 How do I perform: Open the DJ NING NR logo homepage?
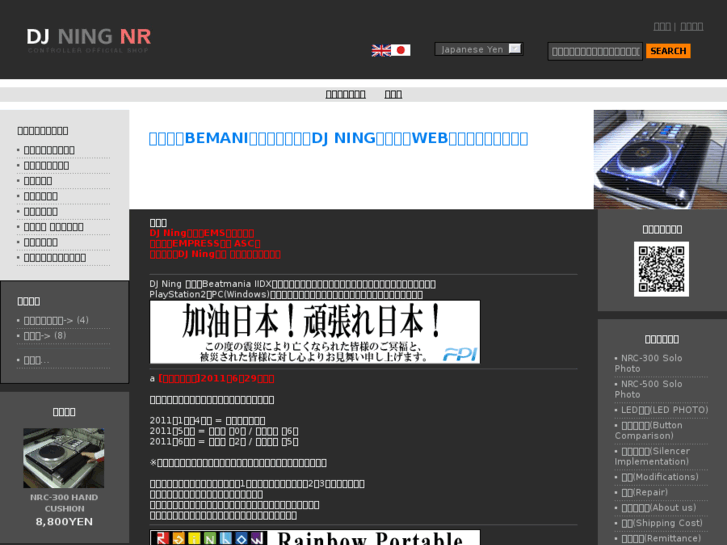(x=89, y=40)
